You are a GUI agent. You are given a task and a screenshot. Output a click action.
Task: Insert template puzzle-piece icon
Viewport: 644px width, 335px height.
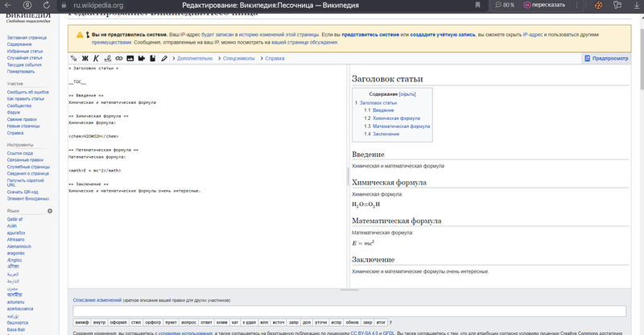pyautogui.click(x=142, y=58)
